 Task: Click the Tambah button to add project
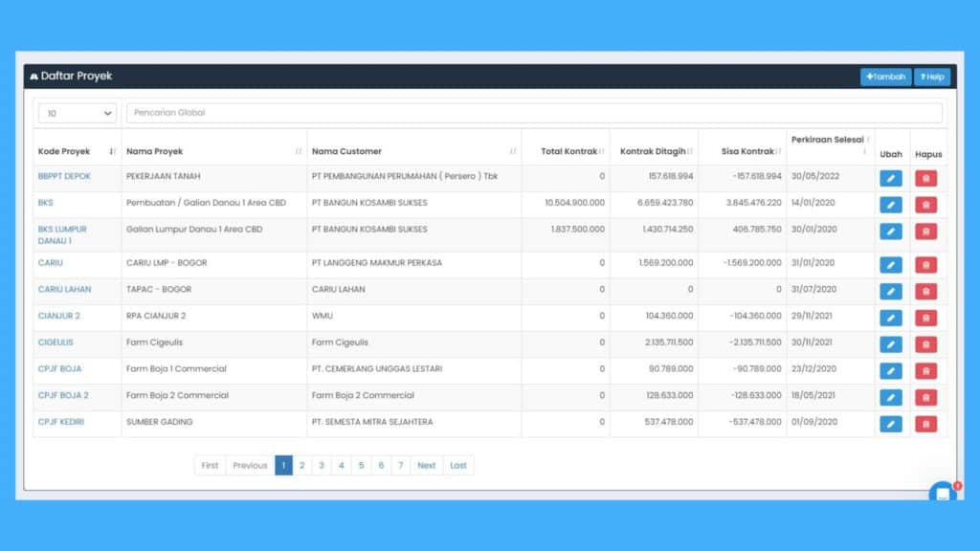pyautogui.click(x=885, y=77)
